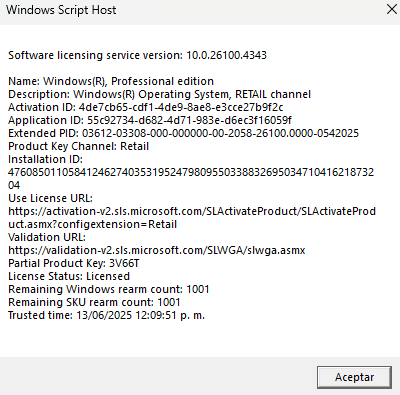This screenshot has width=400, height=395.
Task: Click the Name: Windows(R), Professional edition line
Action: [111, 81]
